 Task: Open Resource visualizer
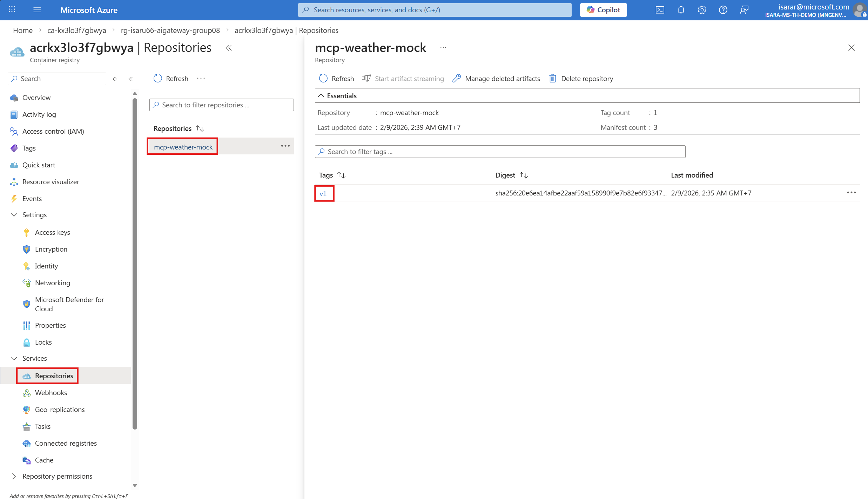(x=51, y=182)
